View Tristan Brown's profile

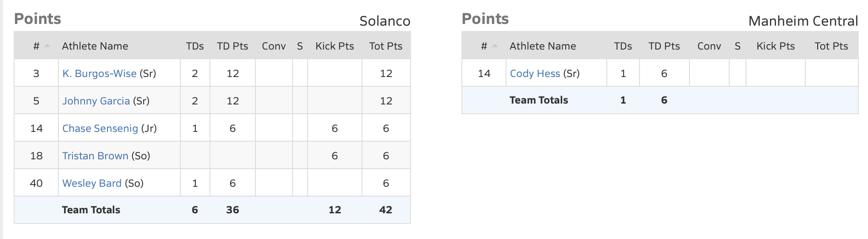click(x=95, y=156)
